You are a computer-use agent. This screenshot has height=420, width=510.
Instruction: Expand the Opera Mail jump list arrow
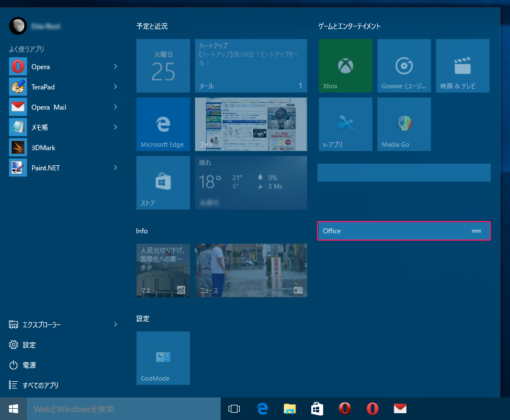click(115, 107)
